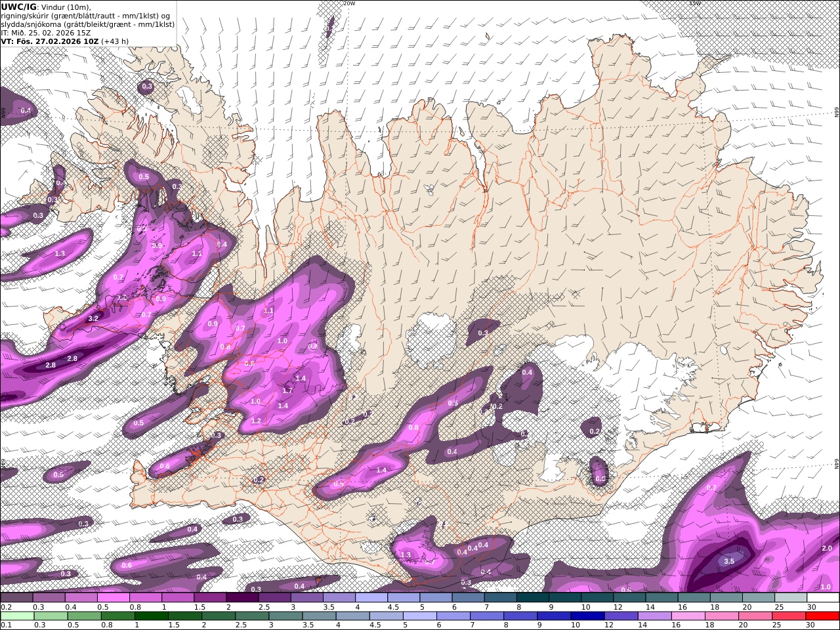Click the 20W longitude label
840x630 pixels.
click(x=349, y=3)
